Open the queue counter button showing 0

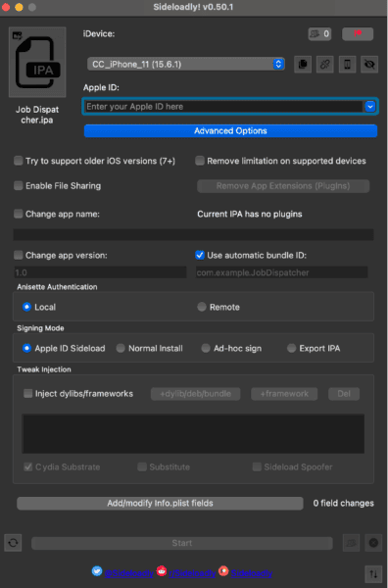pos(319,34)
